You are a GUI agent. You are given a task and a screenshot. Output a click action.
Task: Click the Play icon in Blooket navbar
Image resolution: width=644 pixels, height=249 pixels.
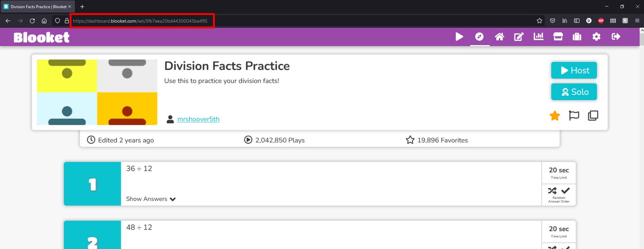pos(459,37)
